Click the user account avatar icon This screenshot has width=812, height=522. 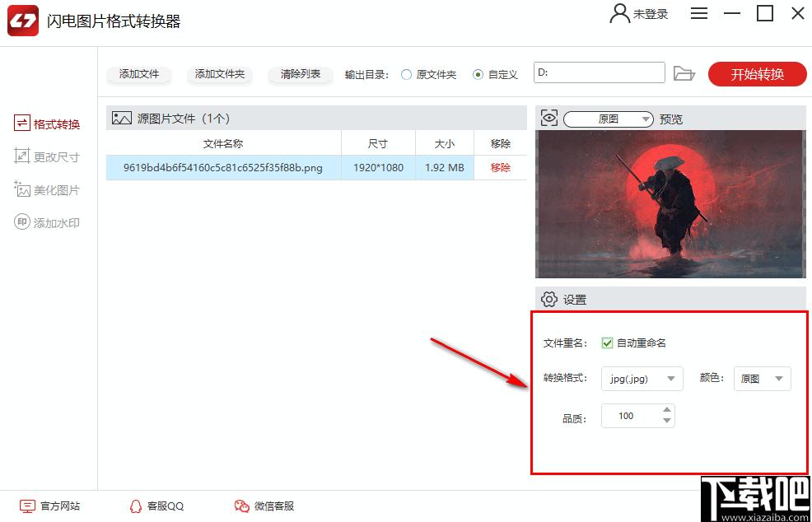pyautogui.click(x=619, y=14)
